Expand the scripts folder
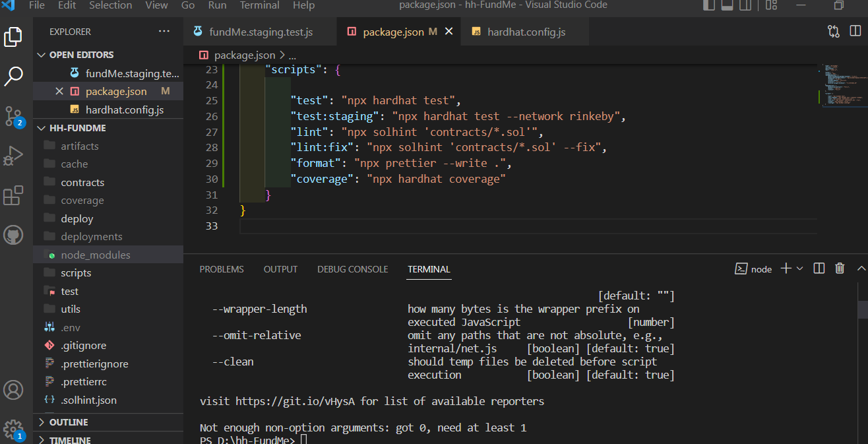868x444 pixels. pyautogui.click(x=108, y=272)
